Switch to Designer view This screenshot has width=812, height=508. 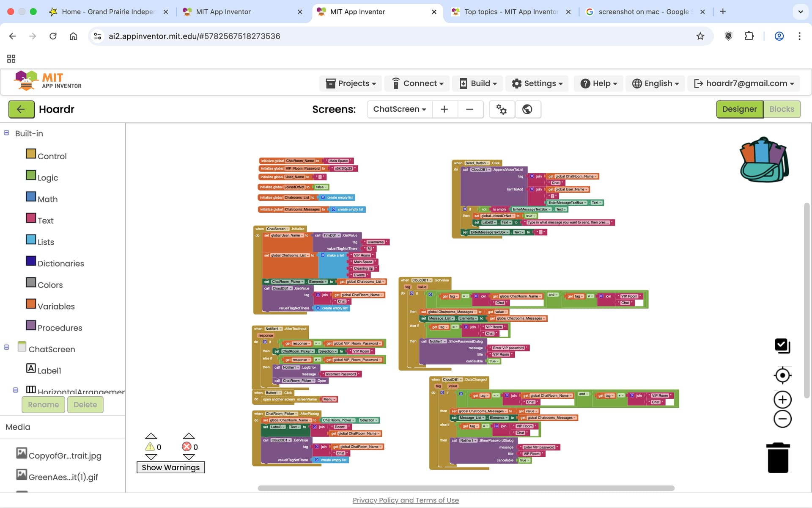740,109
